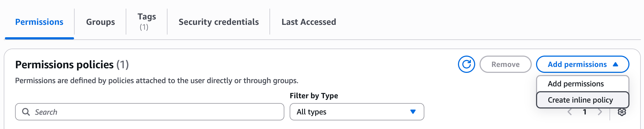Open the Tags (1) tab
The image size is (644, 129).
point(147,22)
